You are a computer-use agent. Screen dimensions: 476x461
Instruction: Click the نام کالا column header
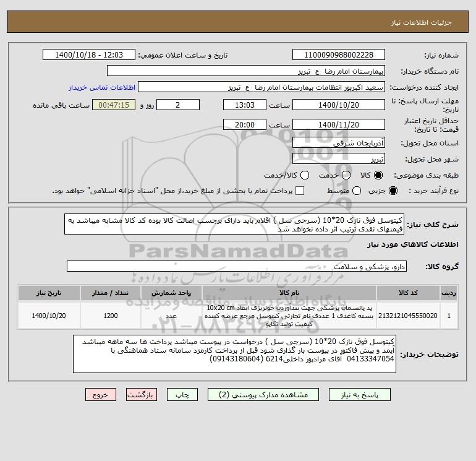289,293
